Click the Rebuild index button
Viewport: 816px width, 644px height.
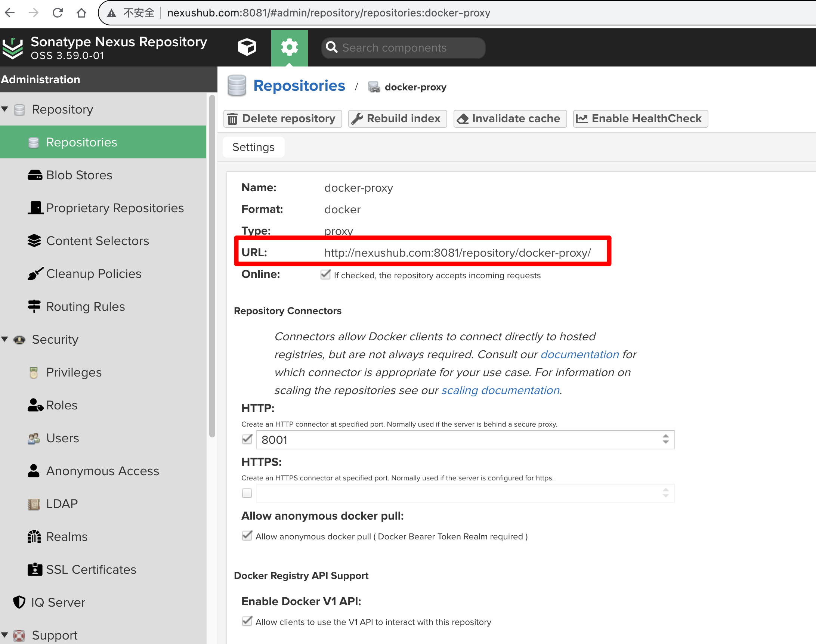point(398,119)
